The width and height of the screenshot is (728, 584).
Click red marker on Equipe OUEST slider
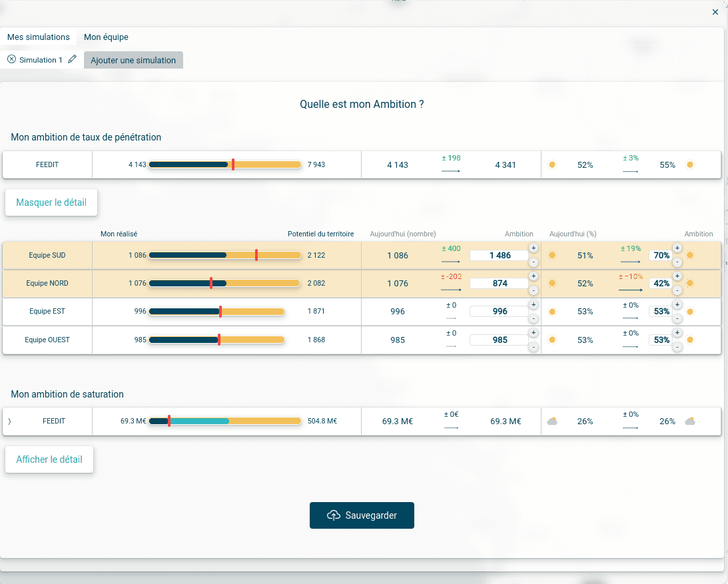[219, 340]
